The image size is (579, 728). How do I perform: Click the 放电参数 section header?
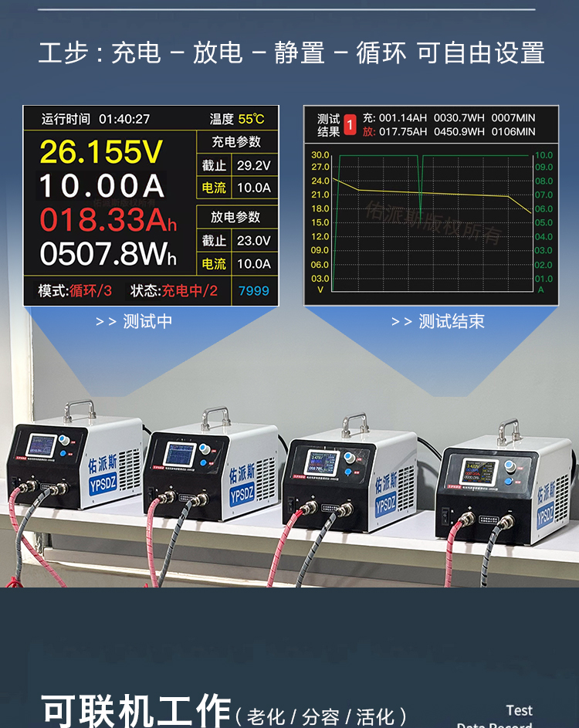click(x=235, y=217)
